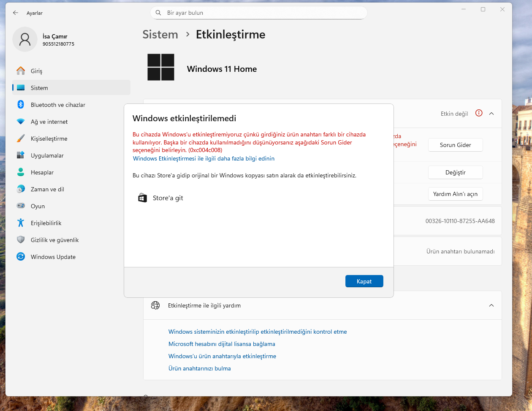Click the Windows 11 Home edition label
Screen dimensions: 532x411
222,69
